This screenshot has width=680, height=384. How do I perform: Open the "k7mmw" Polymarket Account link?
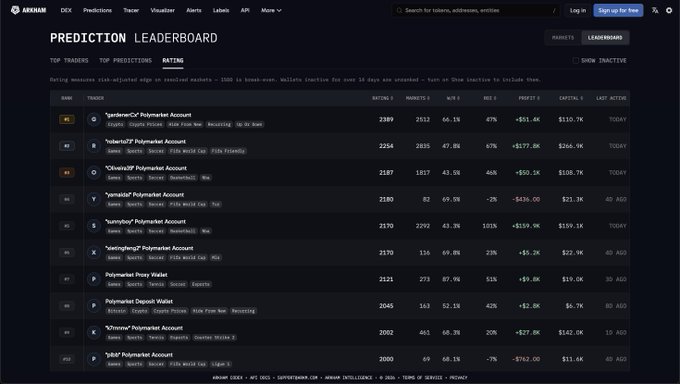tap(144, 328)
